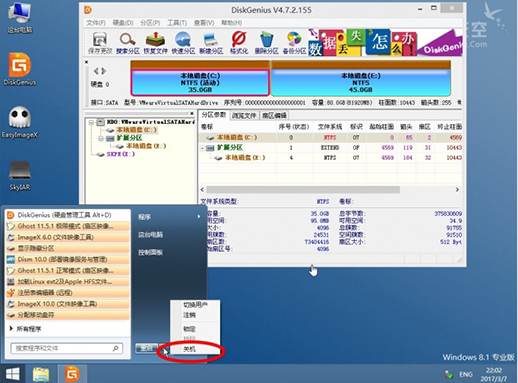Collapse 扩展分区 row in the partition table
The image size is (518, 383).
[202, 148]
